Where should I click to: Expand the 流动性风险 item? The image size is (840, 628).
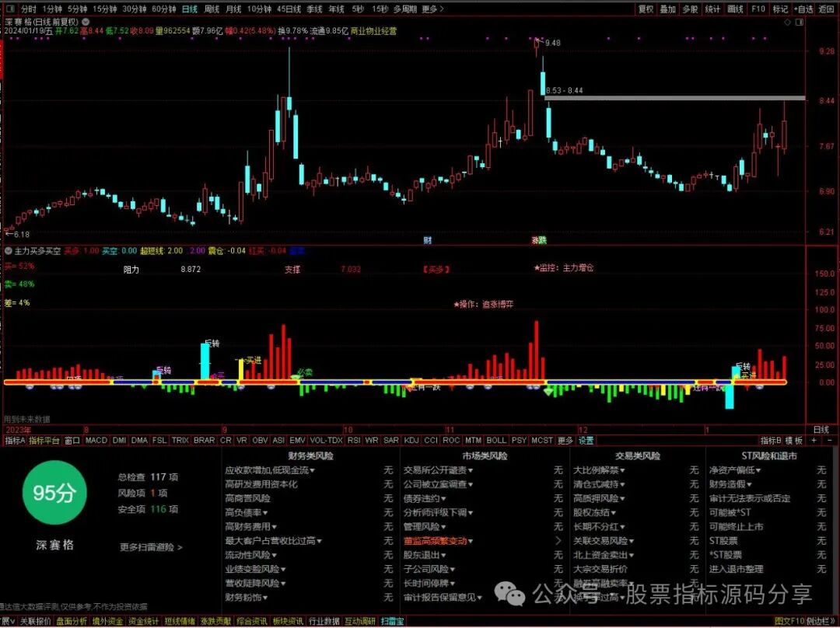pos(250,555)
